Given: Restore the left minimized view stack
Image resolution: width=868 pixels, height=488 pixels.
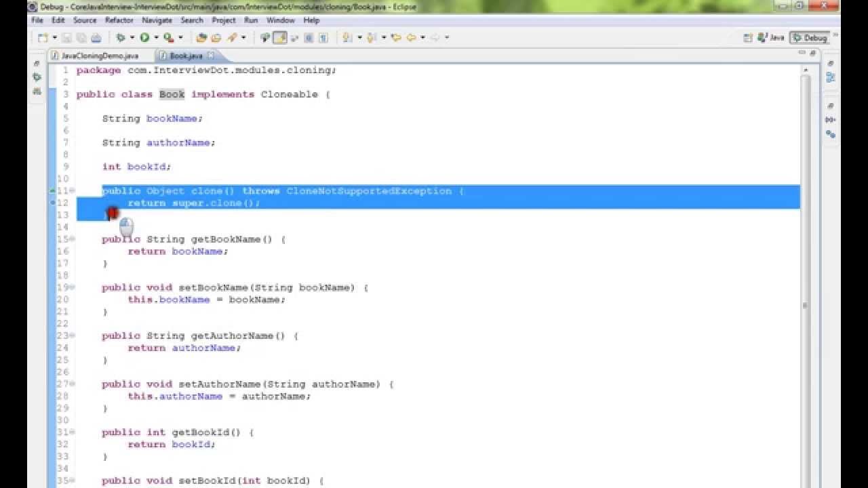Looking at the screenshot, I should click(x=37, y=64).
